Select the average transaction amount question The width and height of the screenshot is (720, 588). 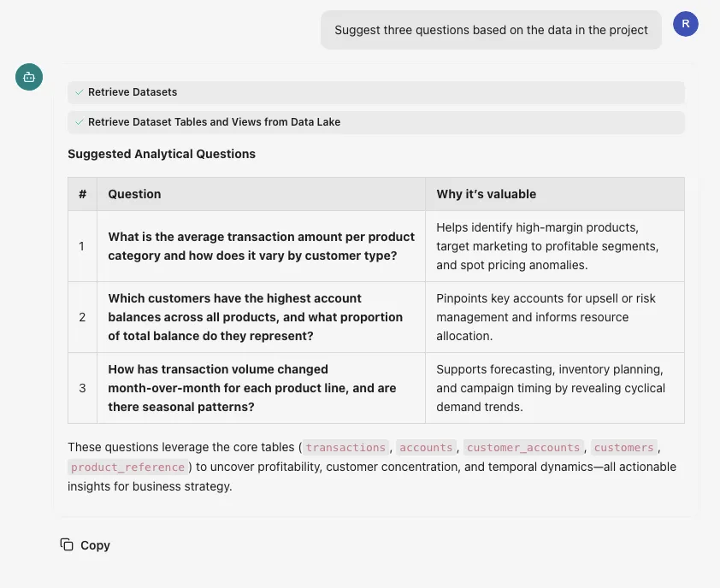(x=261, y=246)
